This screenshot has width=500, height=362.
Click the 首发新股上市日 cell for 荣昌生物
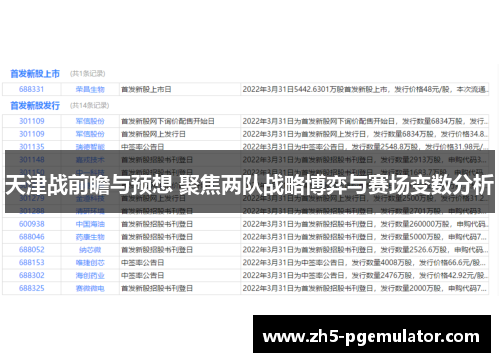pos(146,89)
